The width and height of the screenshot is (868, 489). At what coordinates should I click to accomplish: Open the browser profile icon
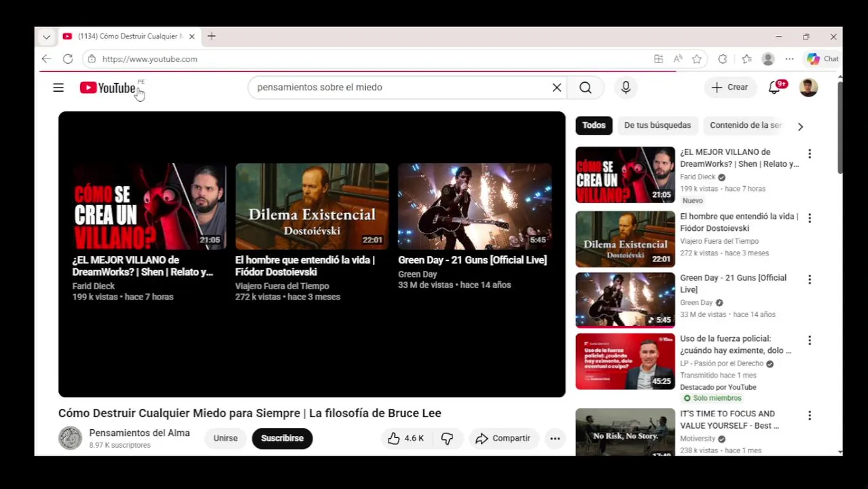tap(768, 59)
